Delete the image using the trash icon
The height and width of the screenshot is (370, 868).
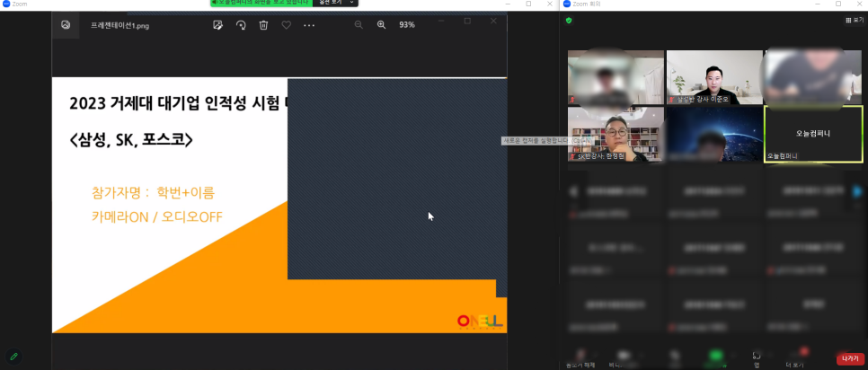(x=263, y=25)
